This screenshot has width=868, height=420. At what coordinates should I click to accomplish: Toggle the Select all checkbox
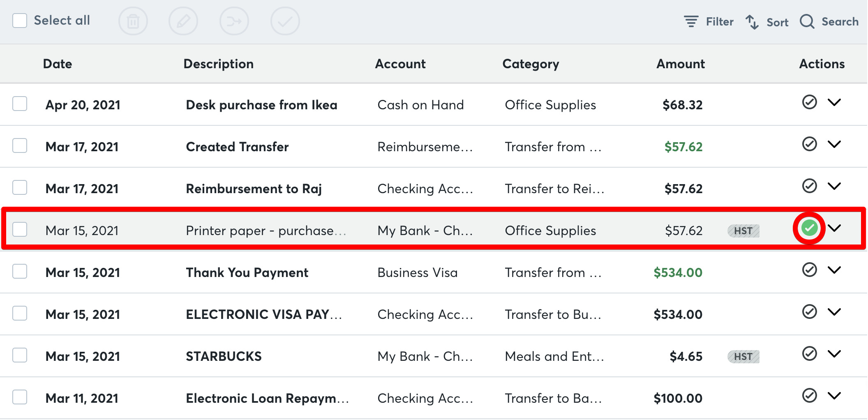point(20,20)
